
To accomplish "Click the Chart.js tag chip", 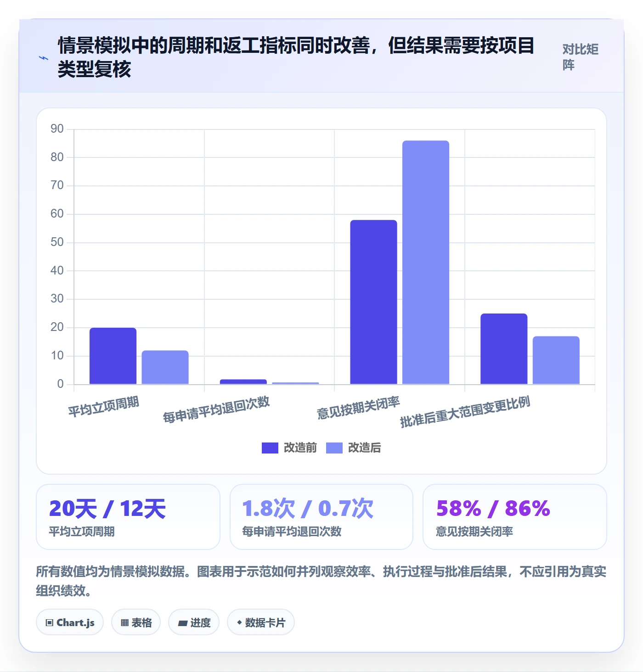I will tap(70, 622).
